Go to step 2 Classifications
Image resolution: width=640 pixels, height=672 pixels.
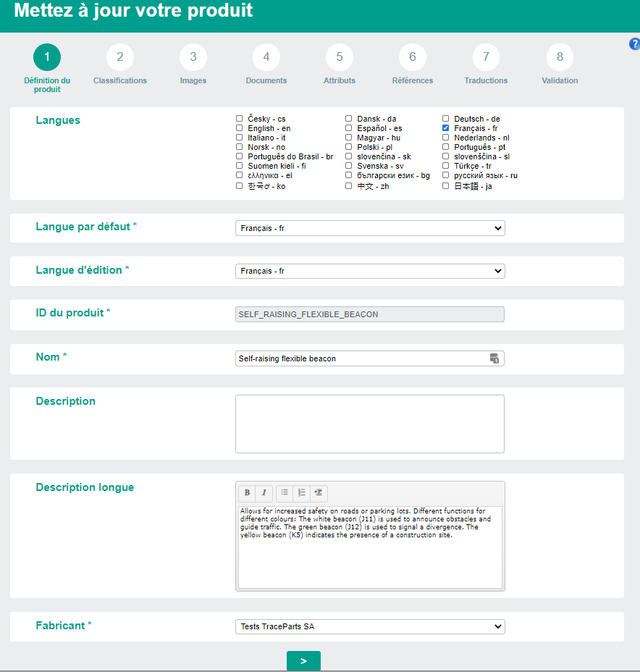(120, 57)
